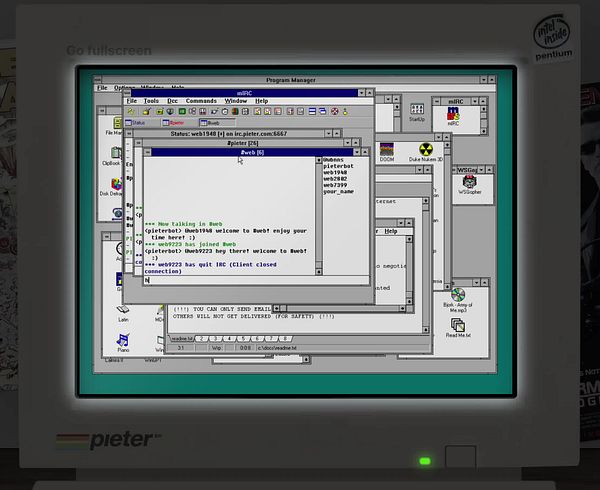The image size is (600, 490).
Task: Open the mIRC group window control-menu box
Action: (437, 101)
